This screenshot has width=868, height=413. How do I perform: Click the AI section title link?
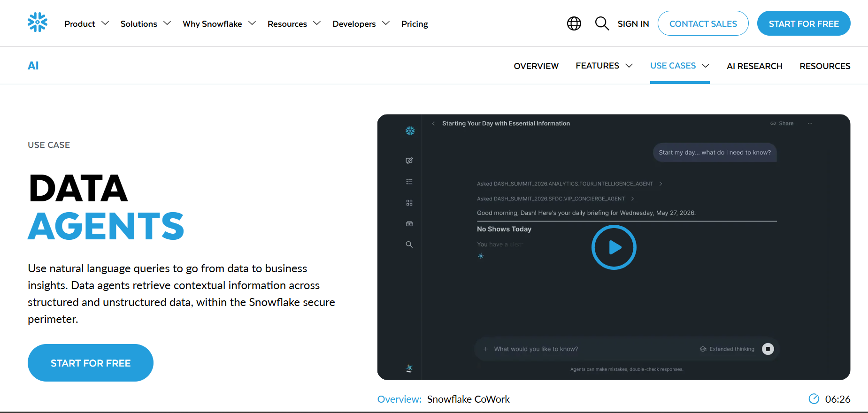(33, 66)
